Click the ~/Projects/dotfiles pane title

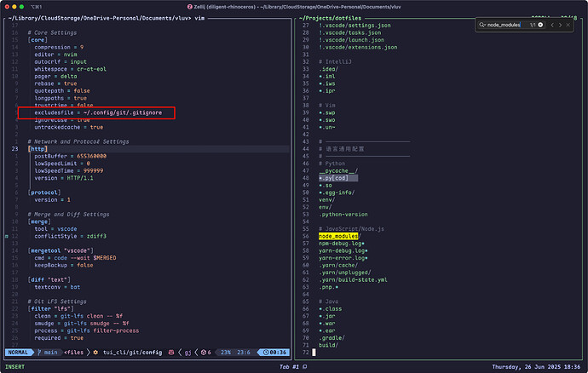(330, 18)
